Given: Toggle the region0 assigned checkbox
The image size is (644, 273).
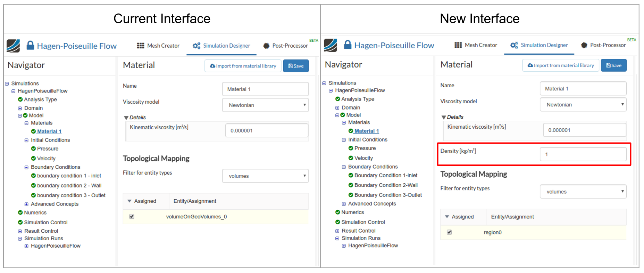Looking at the screenshot, I should tap(449, 232).
